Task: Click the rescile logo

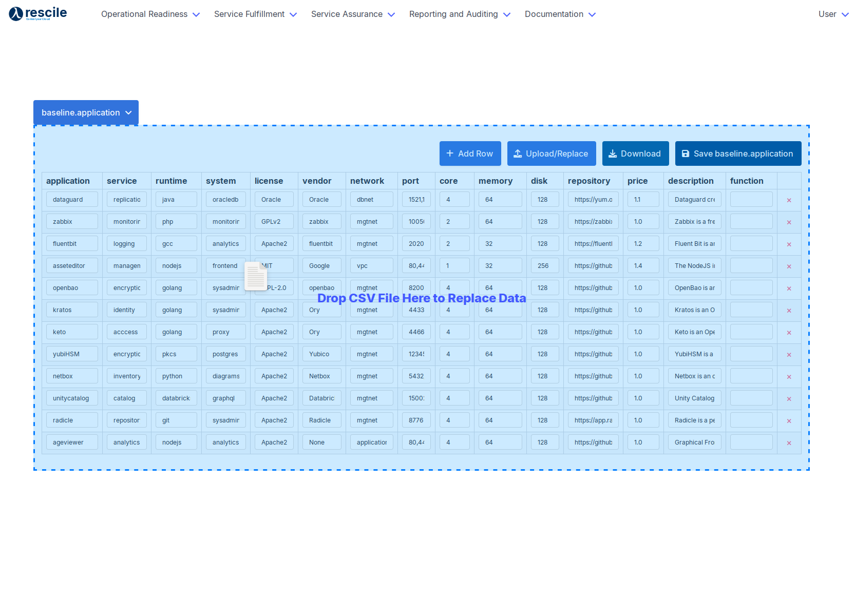Action: [x=38, y=13]
